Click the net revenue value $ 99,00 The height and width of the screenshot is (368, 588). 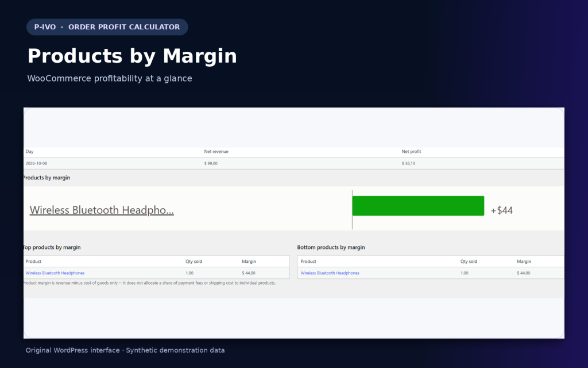click(x=211, y=163)
